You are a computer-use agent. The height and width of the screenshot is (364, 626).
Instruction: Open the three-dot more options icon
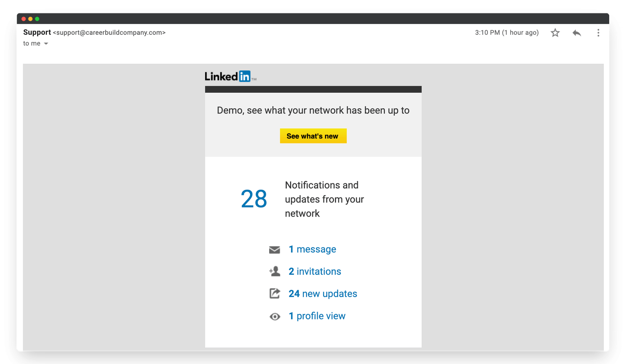point(598,33)
